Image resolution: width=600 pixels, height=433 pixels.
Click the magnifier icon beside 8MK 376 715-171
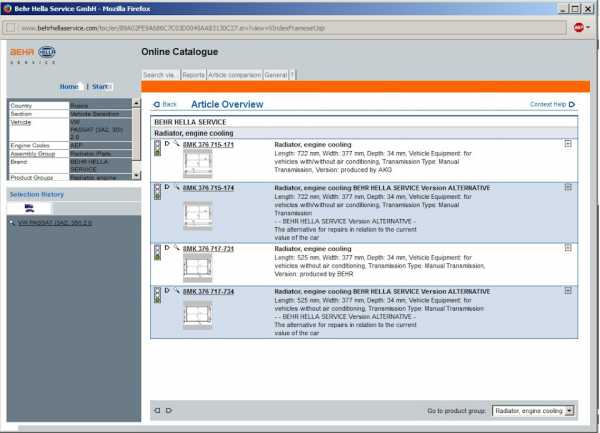point(176,145)
